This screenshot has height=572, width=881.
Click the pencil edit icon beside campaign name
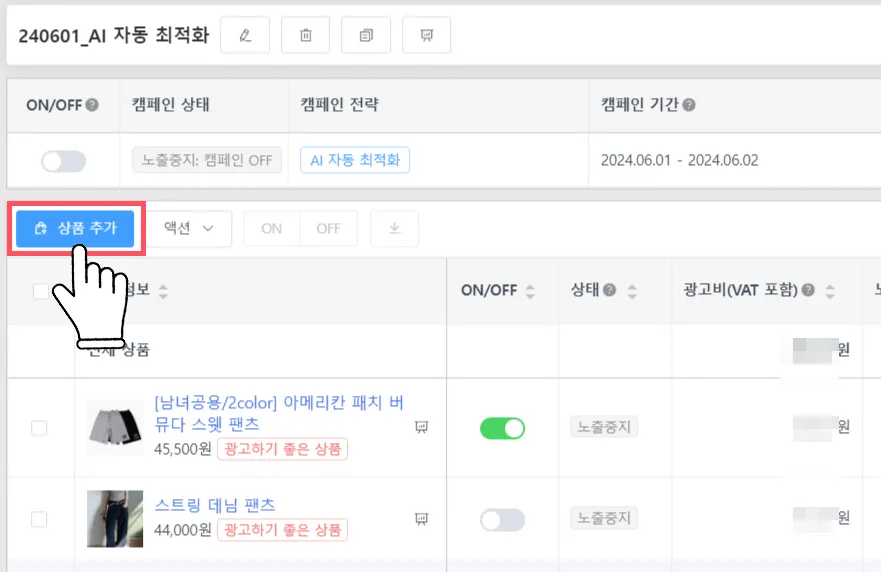pos(245,35)
